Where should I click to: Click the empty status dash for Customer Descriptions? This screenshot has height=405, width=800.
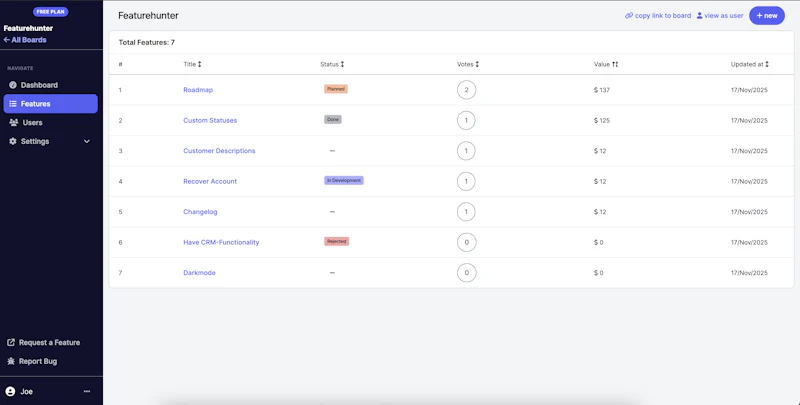click(x=332, y=151)
